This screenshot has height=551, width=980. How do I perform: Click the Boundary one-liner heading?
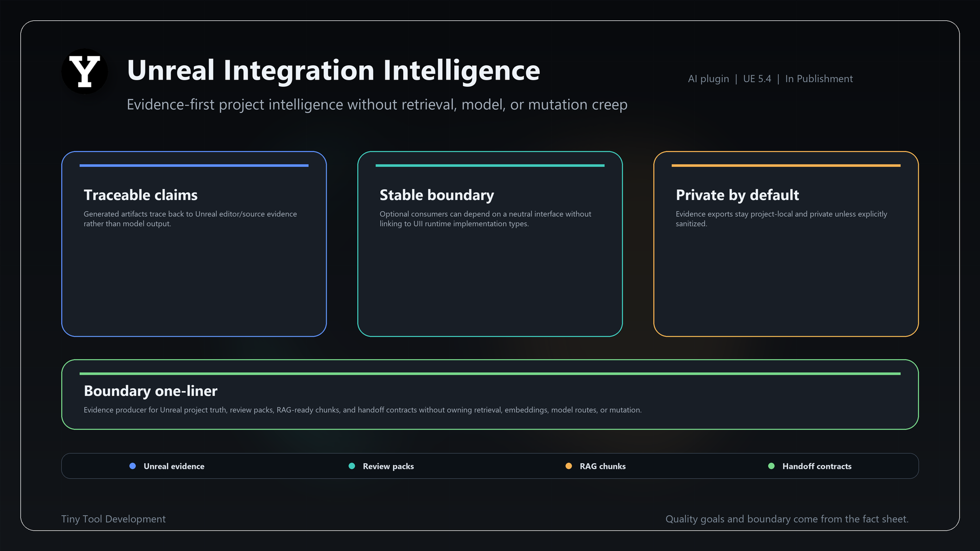coord(151,391)
